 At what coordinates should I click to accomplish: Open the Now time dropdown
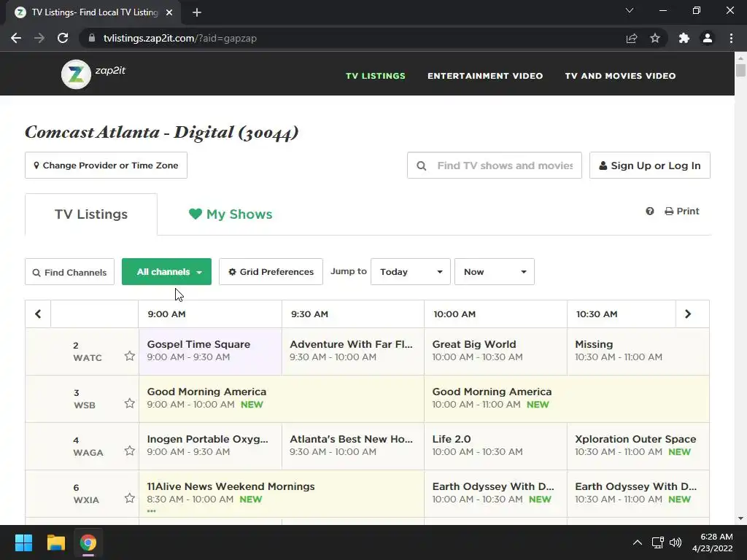pyautogui.click(x=495, y=272)
